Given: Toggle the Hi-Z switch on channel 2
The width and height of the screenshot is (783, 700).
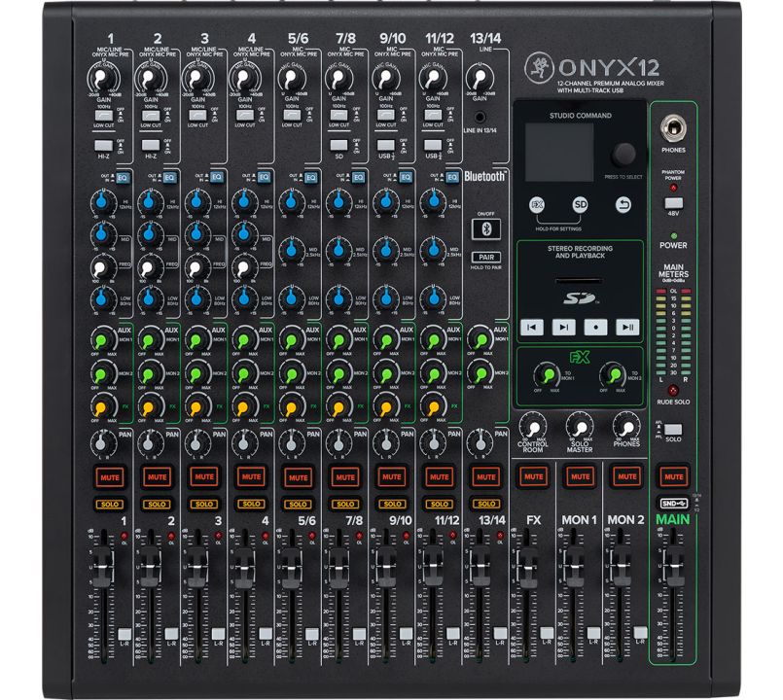Looking at the screenshot, I should coord(151,143).
